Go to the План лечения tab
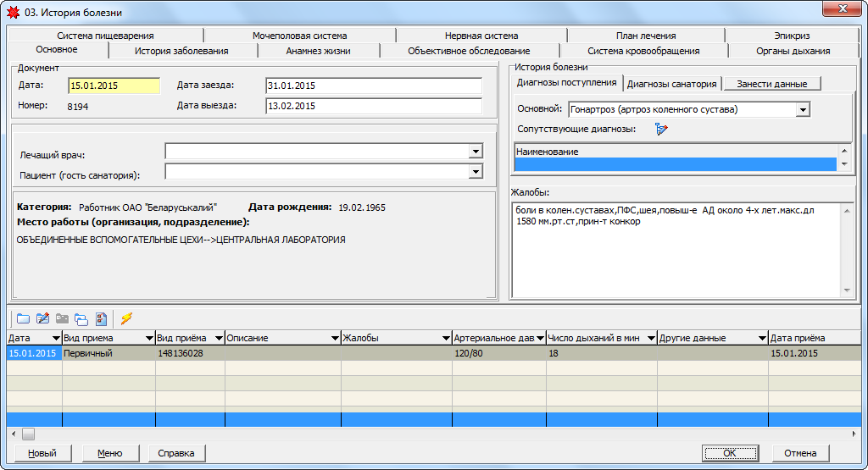The height and width of the screenshot is (470, 868). pyautogui.click(x=646, y=36)
